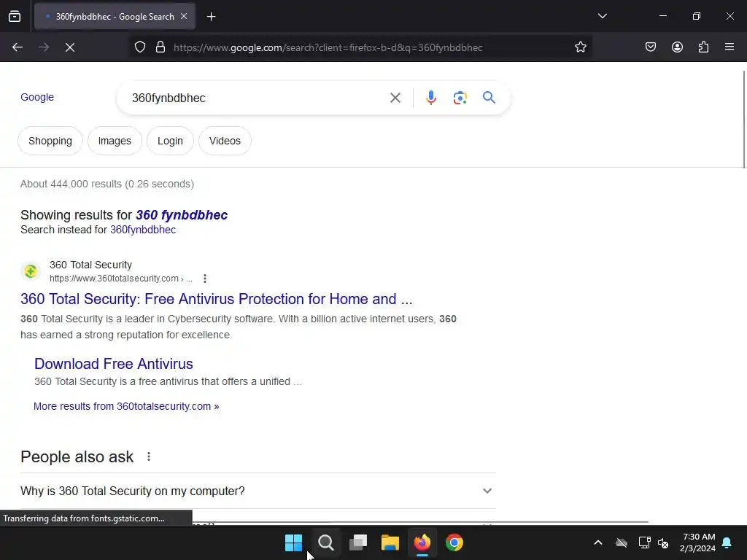Open tracking protection shield icon

coord(139,47)
